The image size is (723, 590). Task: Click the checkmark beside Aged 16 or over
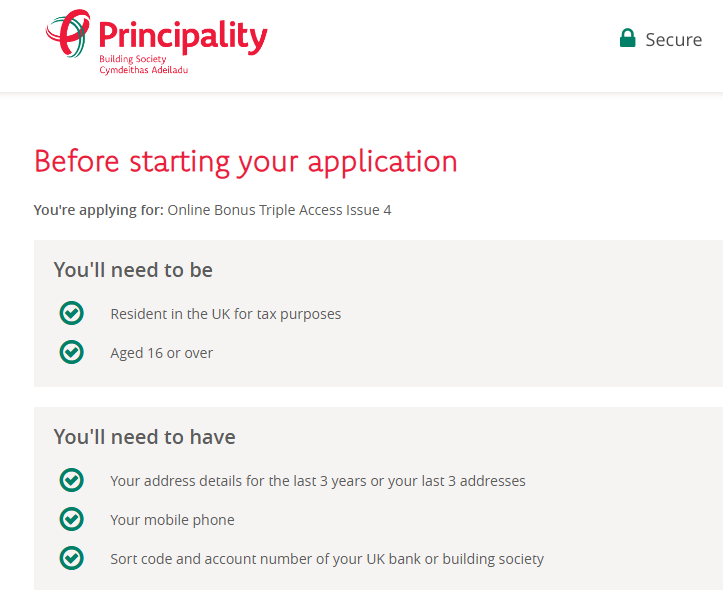[71, 352]
